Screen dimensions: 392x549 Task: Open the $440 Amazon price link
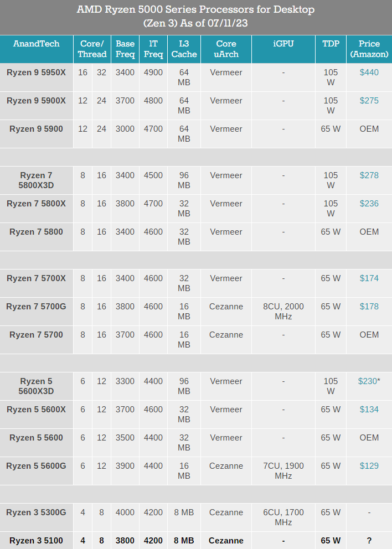point(369,72)
